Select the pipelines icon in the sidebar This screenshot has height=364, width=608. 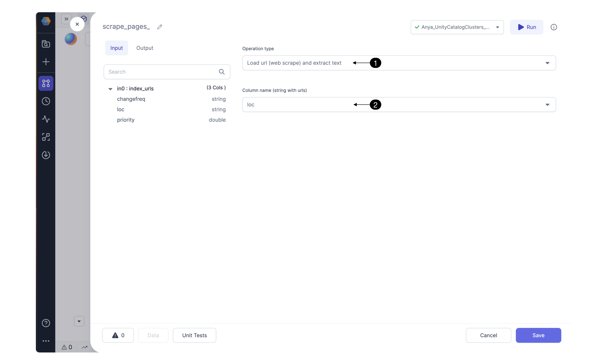tap(46, 83)
